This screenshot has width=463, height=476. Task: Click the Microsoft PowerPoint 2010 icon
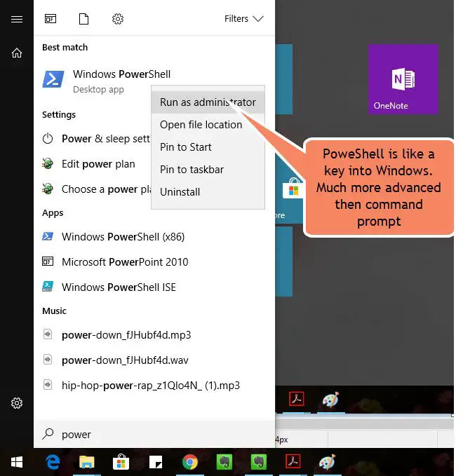[48, 261]
